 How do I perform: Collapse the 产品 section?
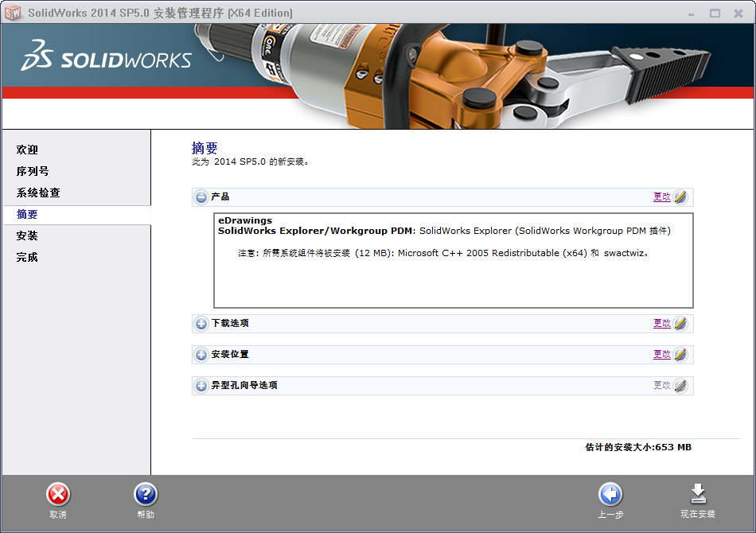201,197
